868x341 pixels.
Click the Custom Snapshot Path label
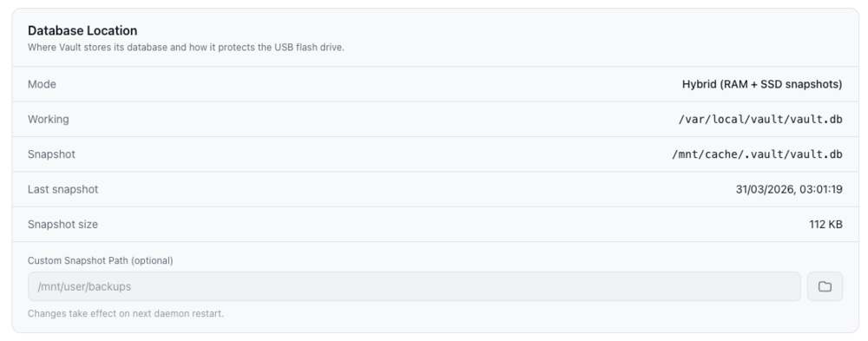click(x=78, y=260)
